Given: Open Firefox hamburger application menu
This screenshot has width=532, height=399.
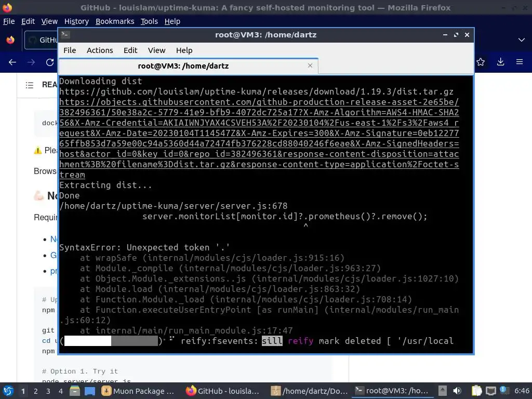Looking at the screenshot, I should coord(520,62).
